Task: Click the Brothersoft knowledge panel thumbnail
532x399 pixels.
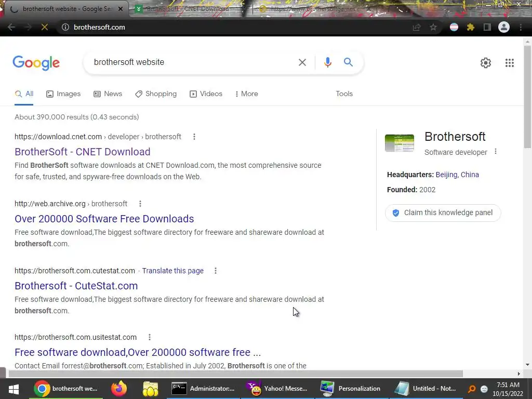Action: [x=400, y=143]
